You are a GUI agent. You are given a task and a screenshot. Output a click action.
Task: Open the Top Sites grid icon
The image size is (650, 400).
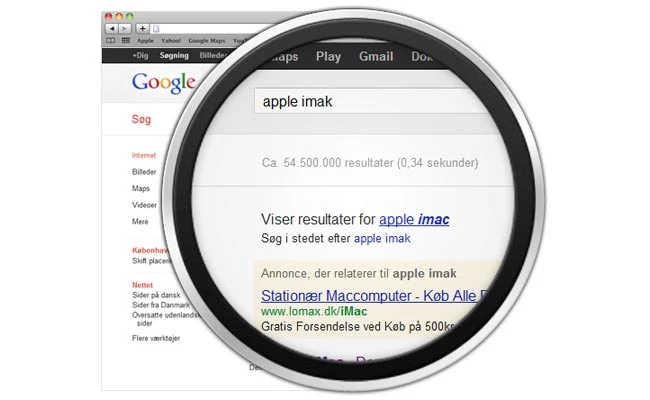click(x=126, y=41)
